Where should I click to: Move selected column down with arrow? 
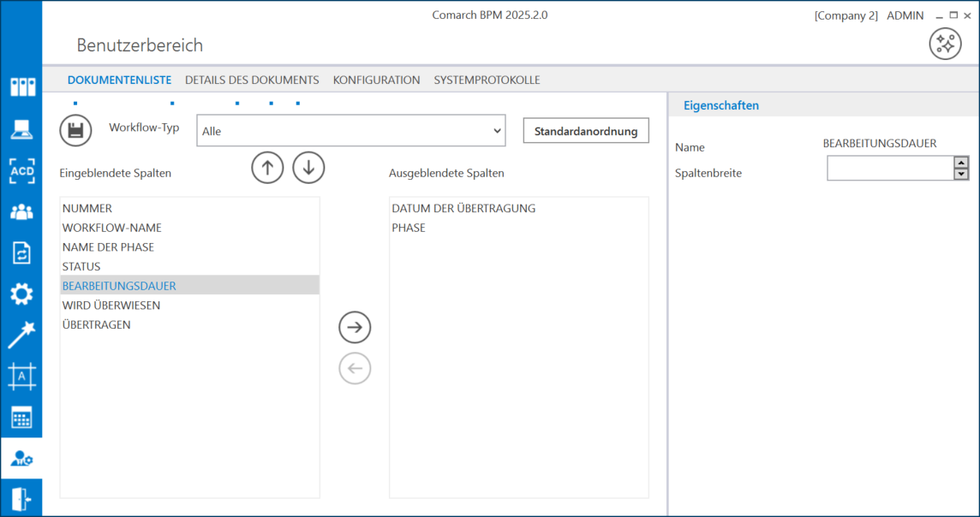pos(308,169)
